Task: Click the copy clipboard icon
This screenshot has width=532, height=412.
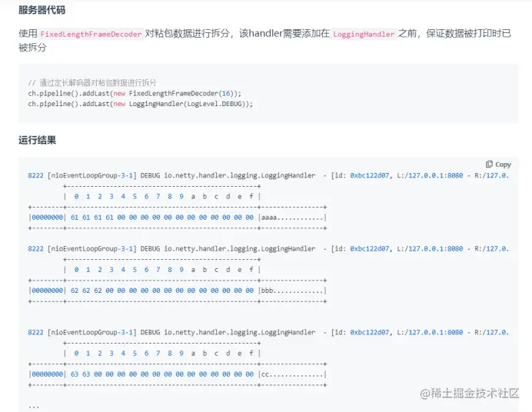Action: 489,164
